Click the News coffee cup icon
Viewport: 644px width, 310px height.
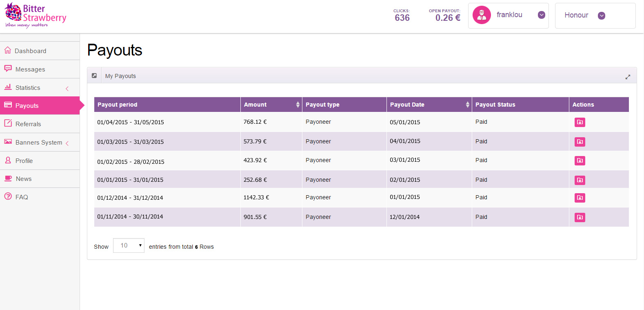(x=8, y=178)
